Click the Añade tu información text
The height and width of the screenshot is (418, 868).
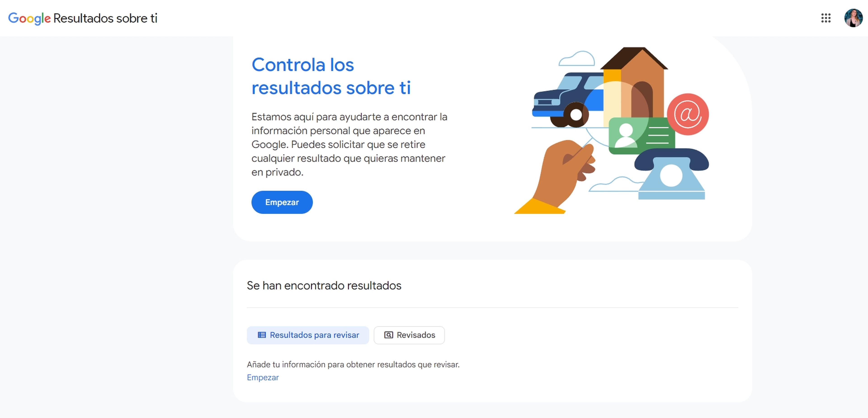[353, 365]
